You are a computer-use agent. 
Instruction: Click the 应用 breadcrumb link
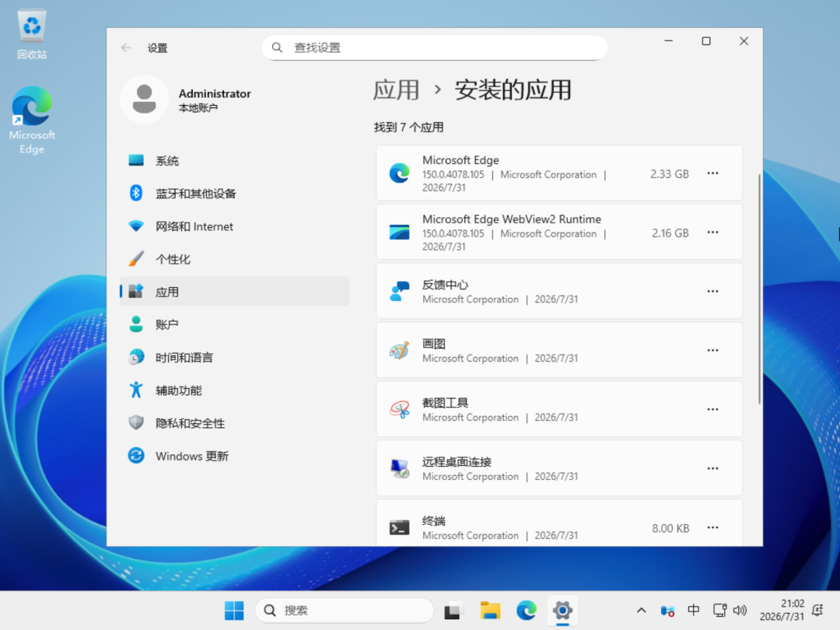[396, 89]
